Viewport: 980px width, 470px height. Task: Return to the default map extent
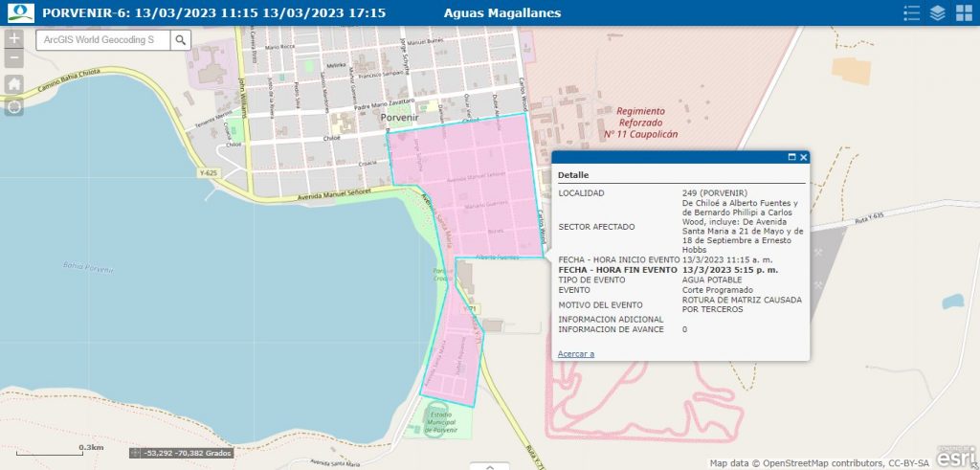pyautogui.click(x=14, y=84)
